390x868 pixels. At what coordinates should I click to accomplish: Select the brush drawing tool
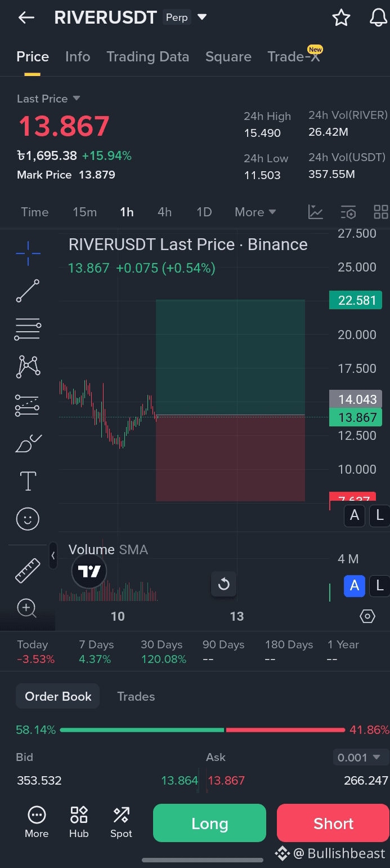pos(28,443)
